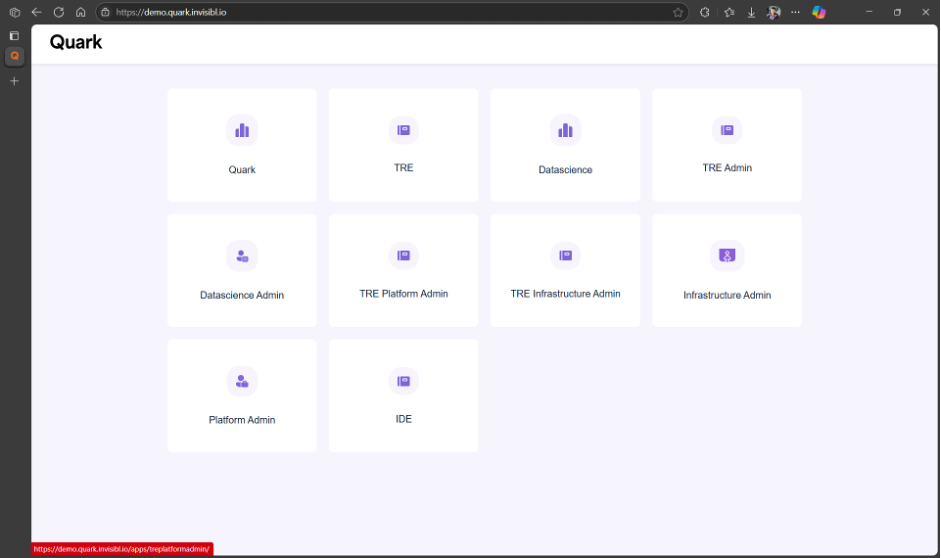Open the workspaces icon in title bar
941x558 pixels.
click(15, 12)
